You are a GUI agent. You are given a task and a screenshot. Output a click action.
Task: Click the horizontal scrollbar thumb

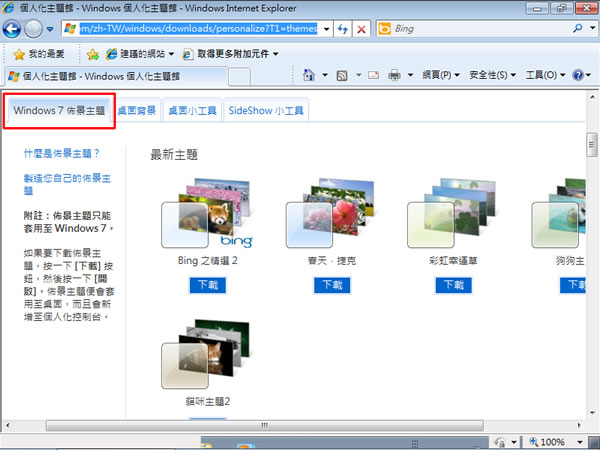[264, 425]
